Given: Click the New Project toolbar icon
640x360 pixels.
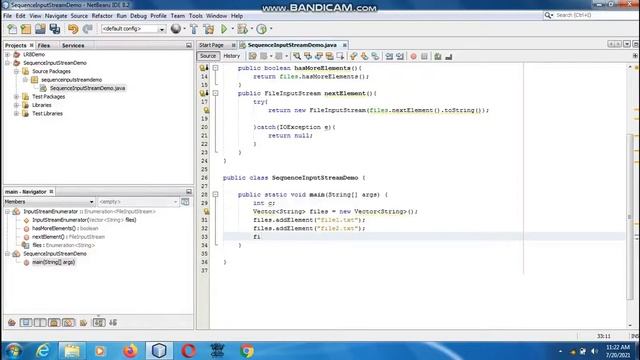Looking at the screenshot, I should 26,29.
